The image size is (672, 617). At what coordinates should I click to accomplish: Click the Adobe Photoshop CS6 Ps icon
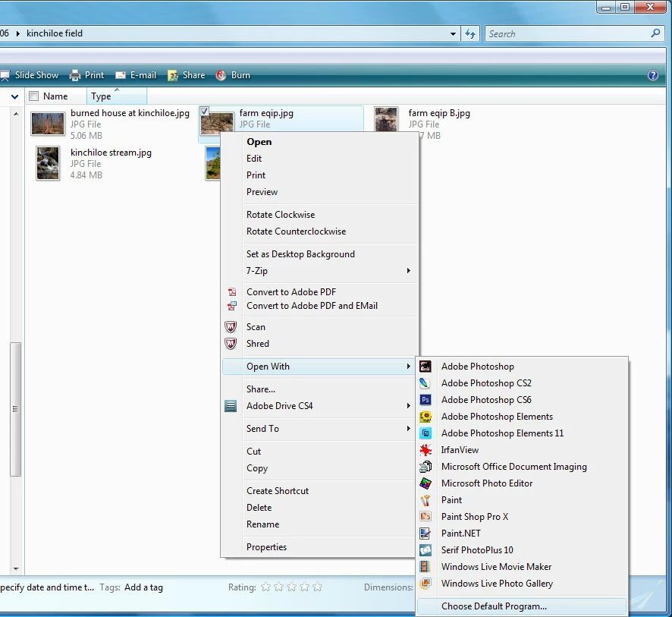tap(425, 400)
